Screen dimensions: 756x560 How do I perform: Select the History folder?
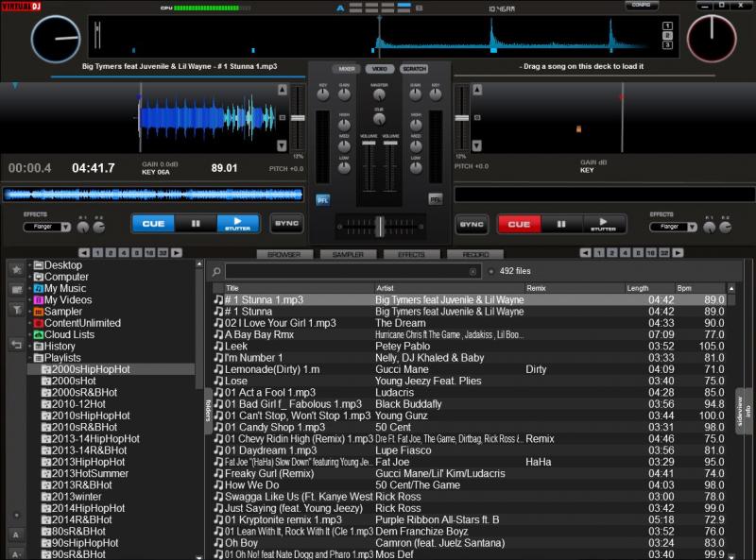pos(55,346)
